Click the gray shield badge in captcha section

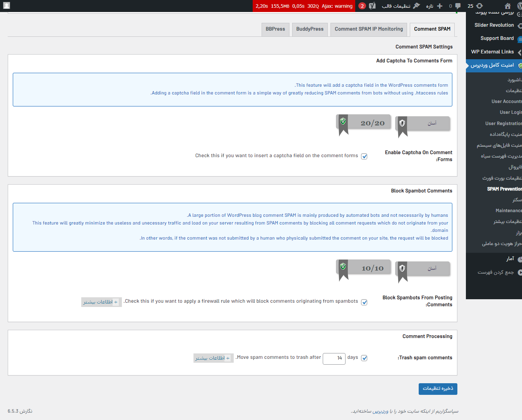point(402,123)
